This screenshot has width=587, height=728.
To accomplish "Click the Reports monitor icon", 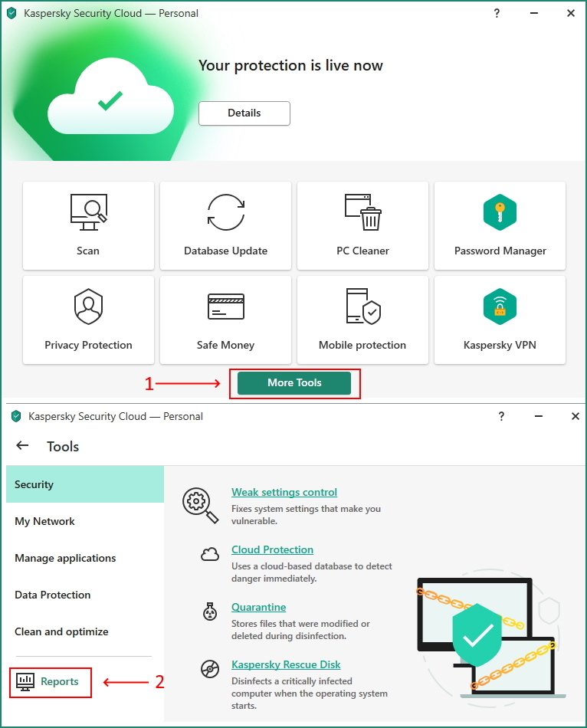I will (x=25, y=681).
